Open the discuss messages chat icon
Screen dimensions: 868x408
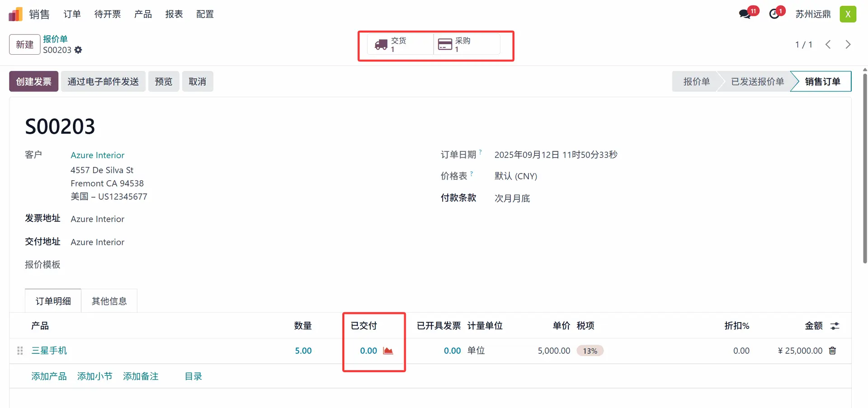click(x=745, y=14)
